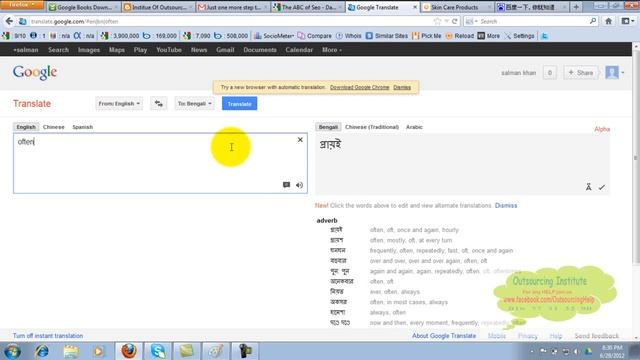Click Reload in the SEO toolbar
This screenshot has width=640, height=360.
(460, 36)
